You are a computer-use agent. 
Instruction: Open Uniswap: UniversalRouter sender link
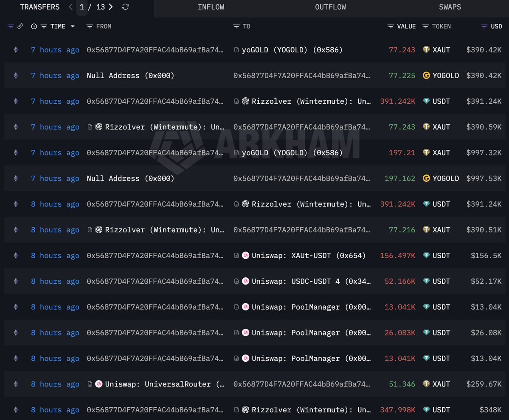tap(164, 384)
